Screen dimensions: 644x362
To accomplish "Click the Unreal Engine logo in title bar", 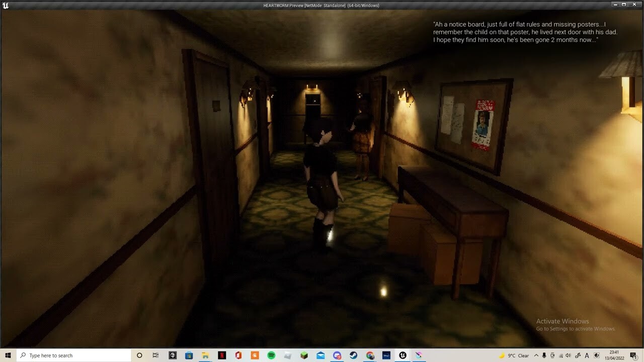I will point(6,6).
